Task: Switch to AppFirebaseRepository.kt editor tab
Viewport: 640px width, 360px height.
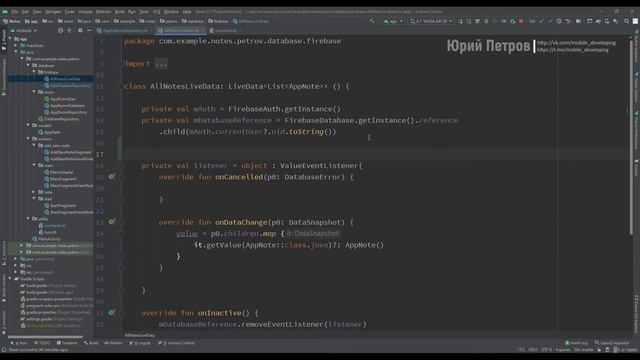Action: coord(124,31)
